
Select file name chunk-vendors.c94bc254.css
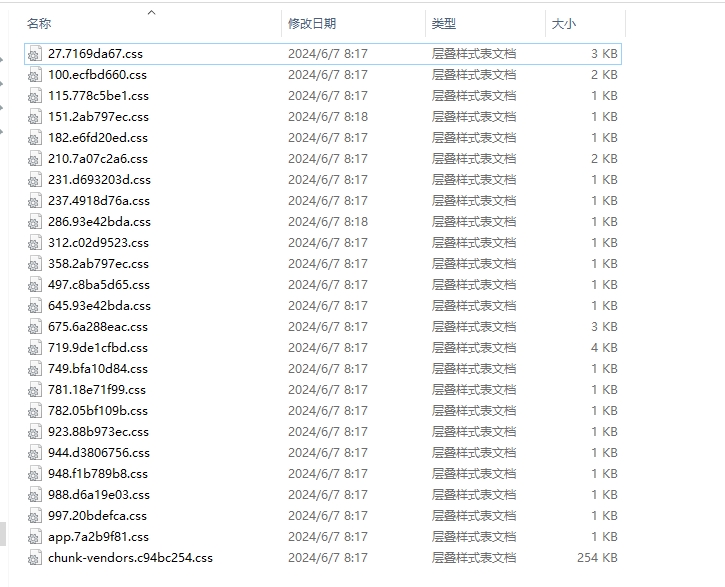(x=130, y=558)
